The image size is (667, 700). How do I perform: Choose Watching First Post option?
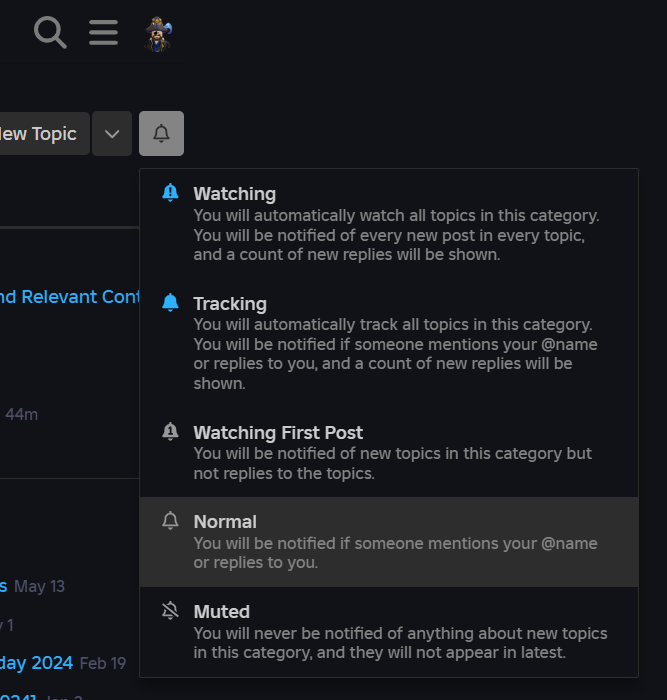[x=389, y=452]
